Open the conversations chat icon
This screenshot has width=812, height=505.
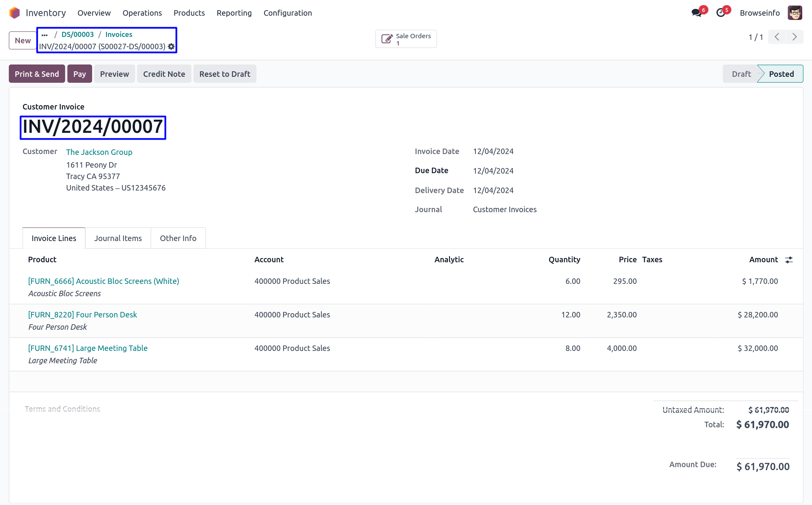pos(696,13)
